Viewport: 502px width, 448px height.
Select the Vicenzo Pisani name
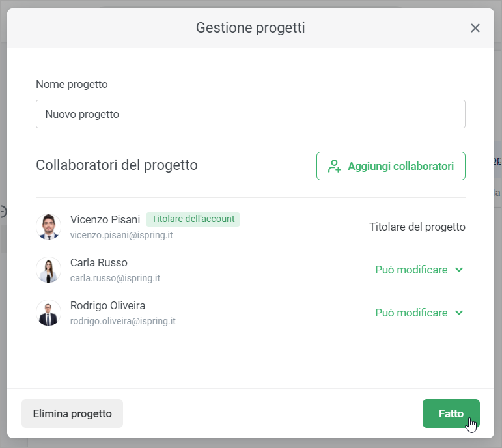[105, 219]
